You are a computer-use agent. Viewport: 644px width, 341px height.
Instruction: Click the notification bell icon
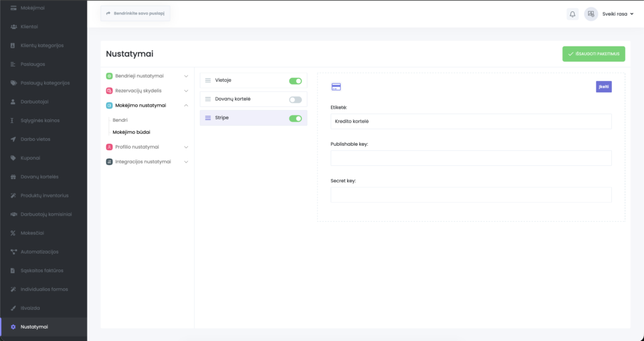point(572,14)
